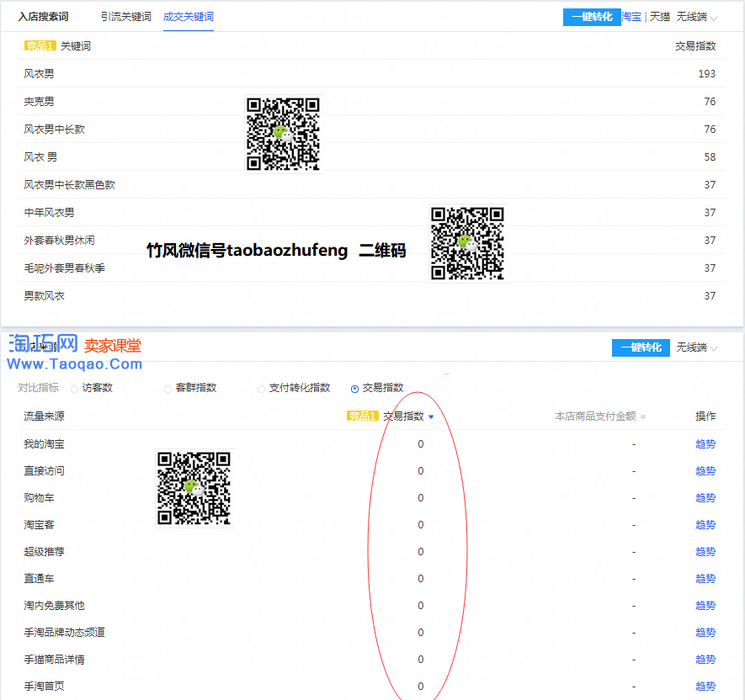This screenshot has height=700, width=745.
Task: Click the 淘内免费其他 traffic source
Action: (54, 606)
